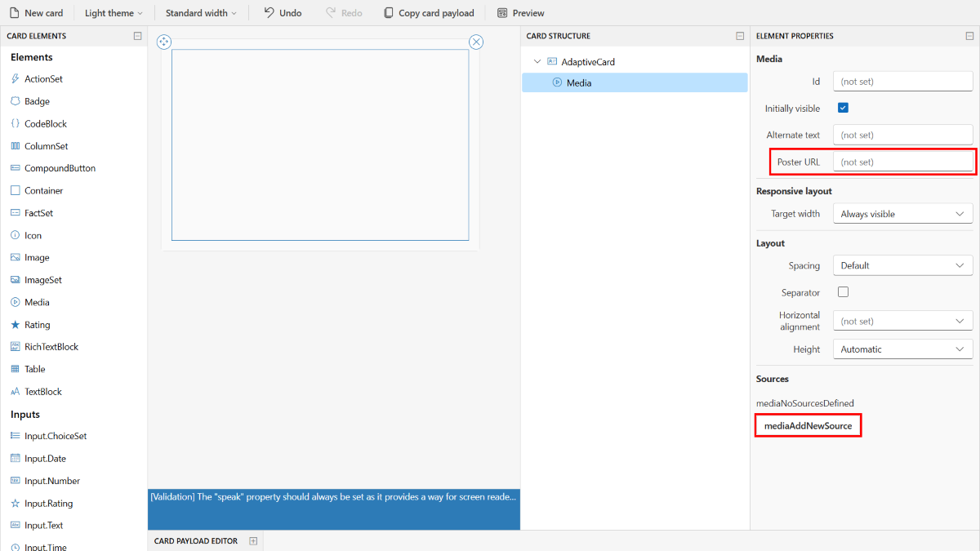Collapse the Element Properties panel
This screenshot has height=551, width=980.
(969, 36)
